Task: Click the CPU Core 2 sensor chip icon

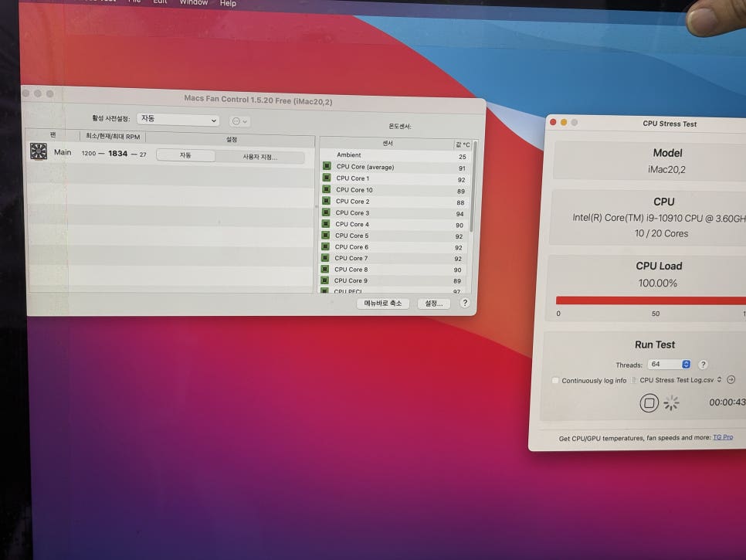Action: (326, 201)
